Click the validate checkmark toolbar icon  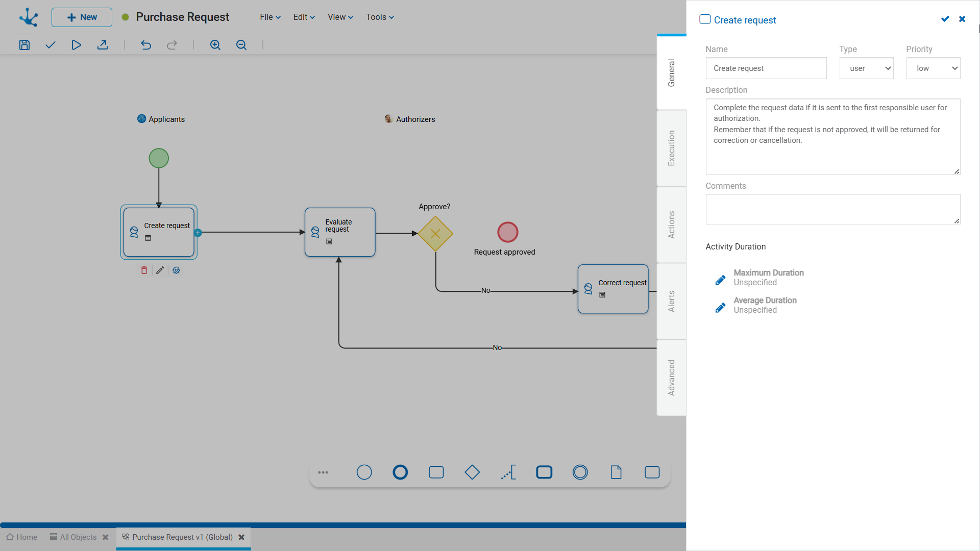click(50, 45)
